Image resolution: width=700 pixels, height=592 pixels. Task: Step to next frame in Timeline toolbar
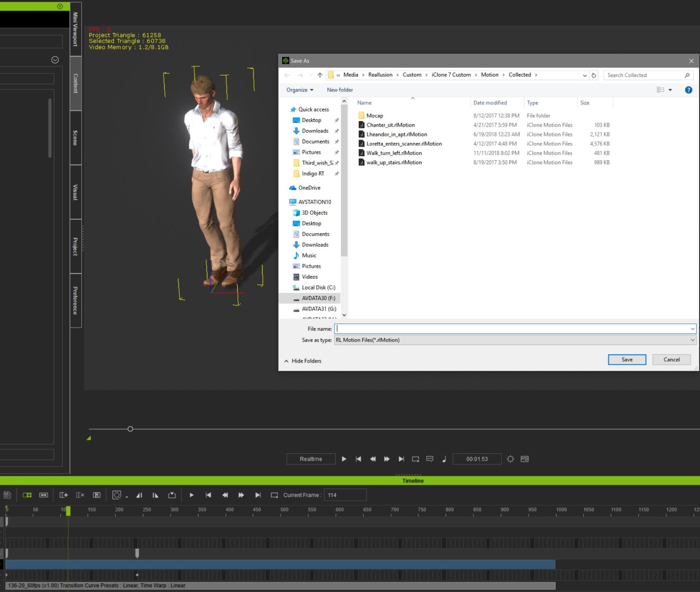[x=241, y=495]
